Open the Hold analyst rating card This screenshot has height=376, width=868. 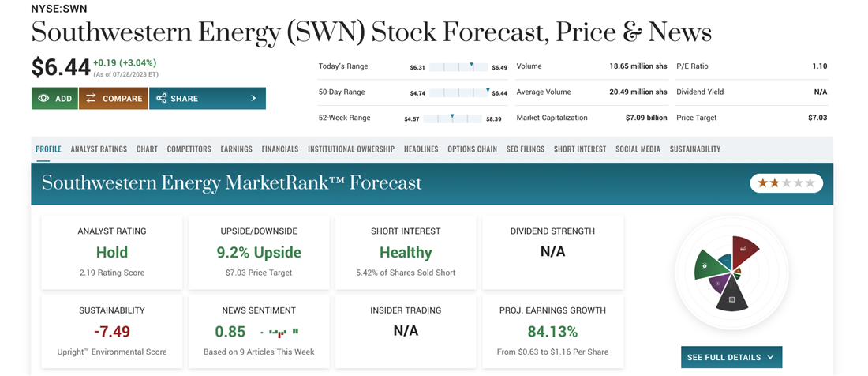coord(112,253)
